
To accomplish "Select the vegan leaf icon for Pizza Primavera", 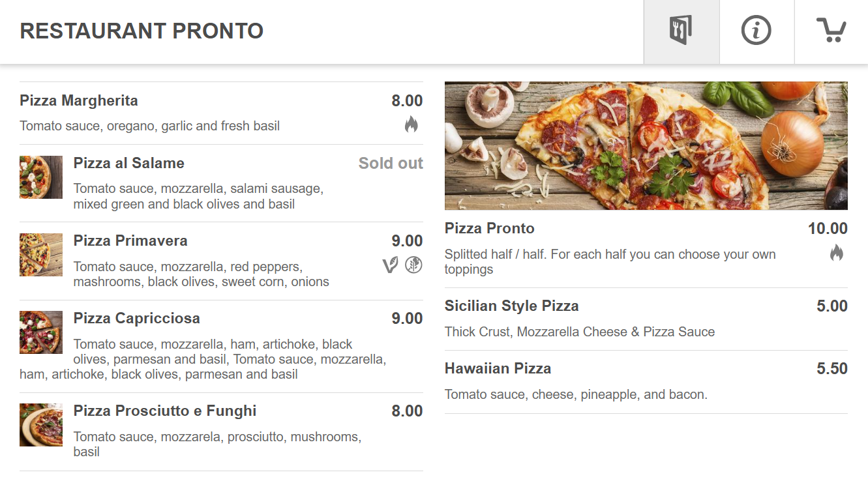I will (x=389, y=265).
